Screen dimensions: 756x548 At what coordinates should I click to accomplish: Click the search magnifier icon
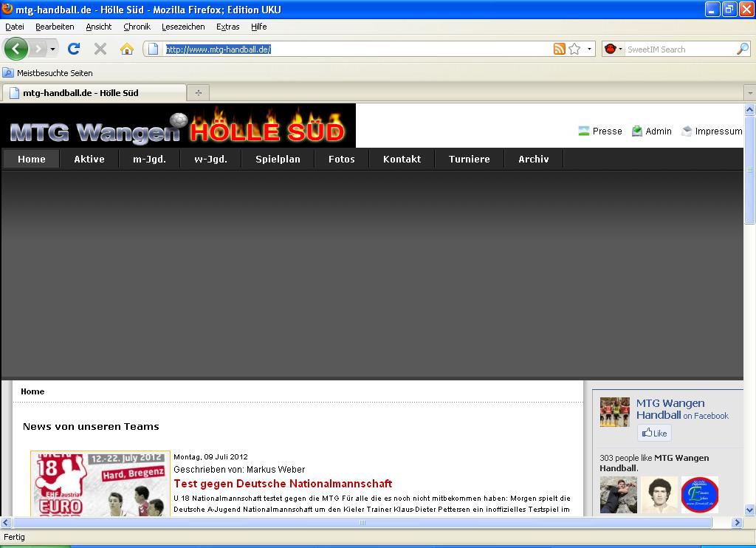[x=742, y=49]
